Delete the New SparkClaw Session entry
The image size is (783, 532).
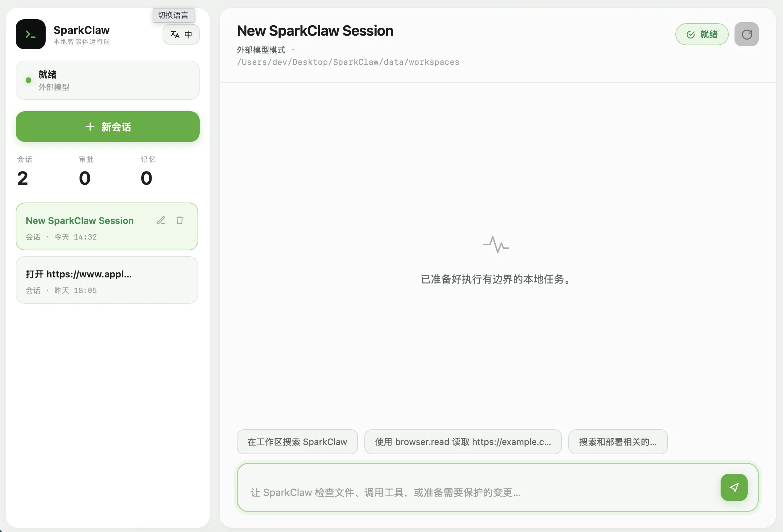(x=180, y=220)
